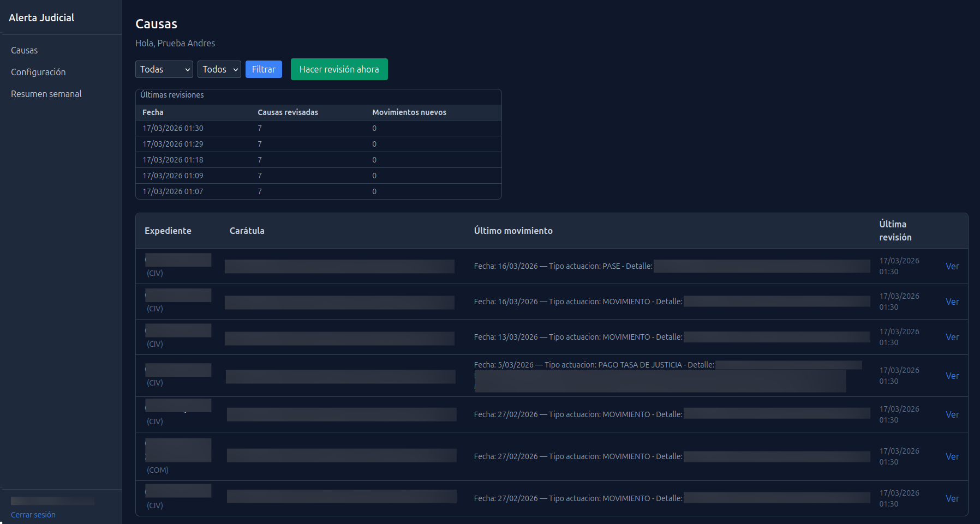980x524 pixels.
Task: Open "Ver" on the PAGO TASA DE JUSTICIA row
Action: (x=952, y=376)
